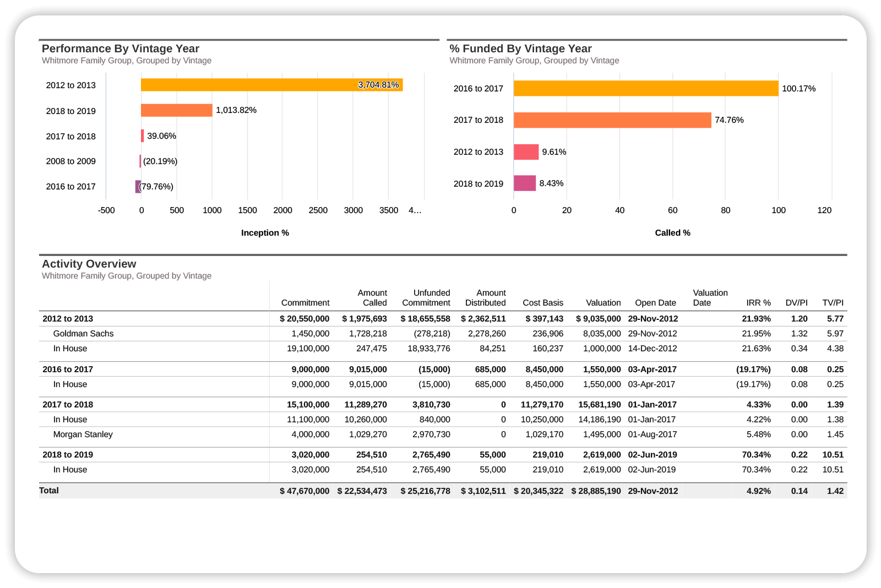Click the IRR % column header
Viewport: 881px width, 588px height.
(x=758, y=303)
